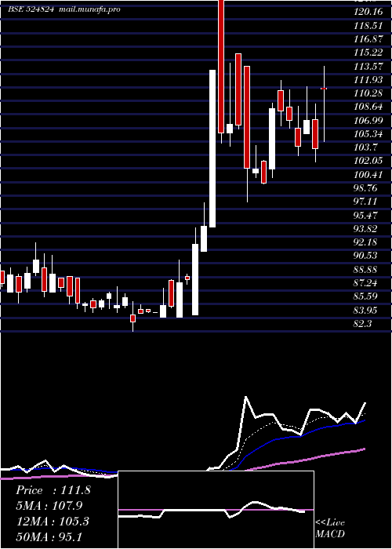Select the 82.3 price axis label
The width and height of the screenshot is (392, 549).
362,324
